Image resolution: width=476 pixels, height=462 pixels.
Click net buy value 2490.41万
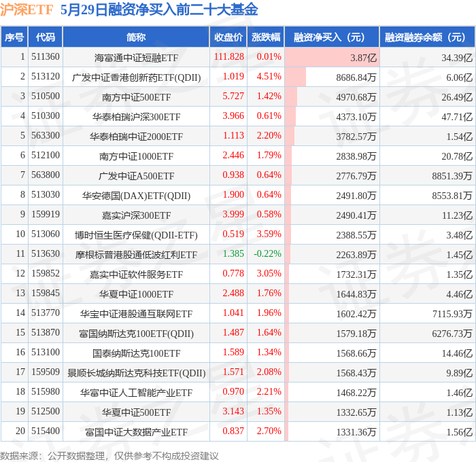pyautogui.click(x=356, y=215)
